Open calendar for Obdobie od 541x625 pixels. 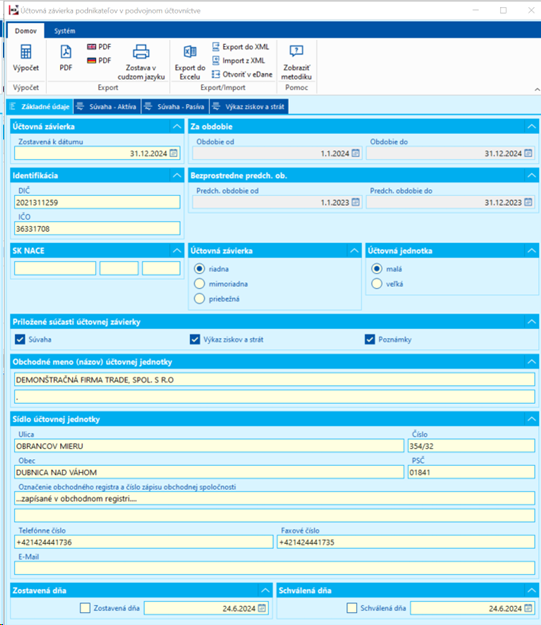click(355, 153)
